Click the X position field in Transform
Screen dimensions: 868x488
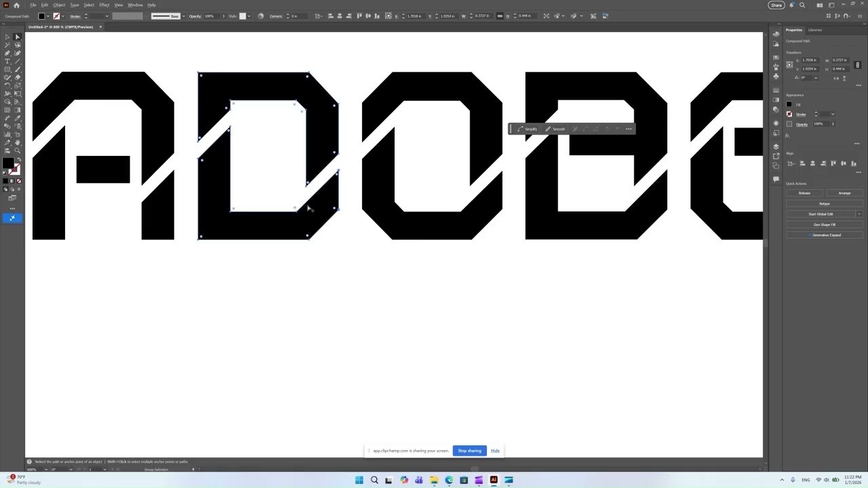tap(810, 60)
